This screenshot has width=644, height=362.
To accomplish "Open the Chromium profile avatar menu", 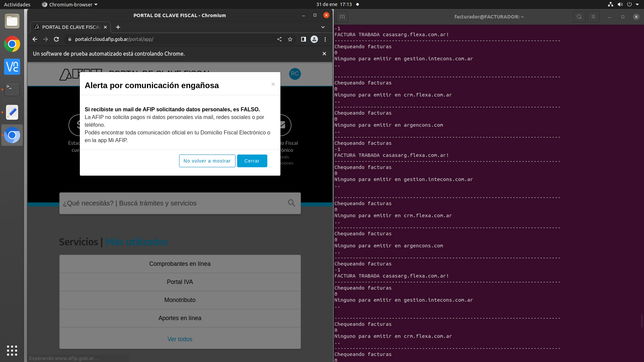I will (314, 39).
